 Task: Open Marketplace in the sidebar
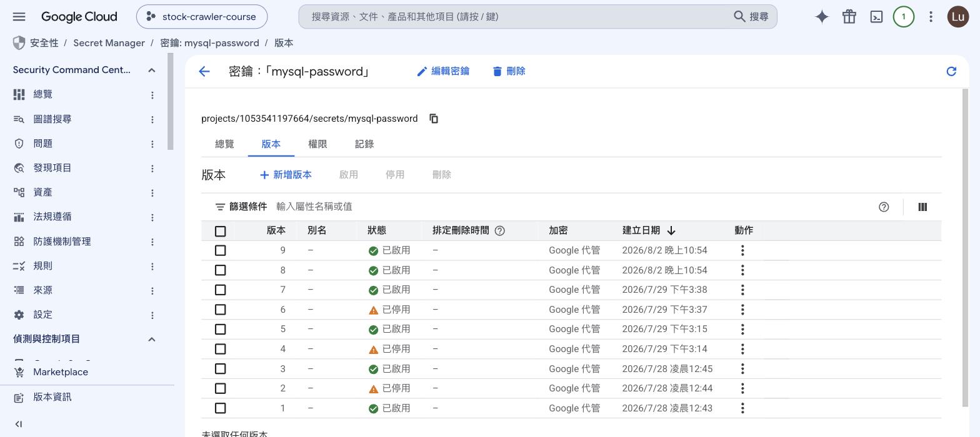tap(61, 372)
